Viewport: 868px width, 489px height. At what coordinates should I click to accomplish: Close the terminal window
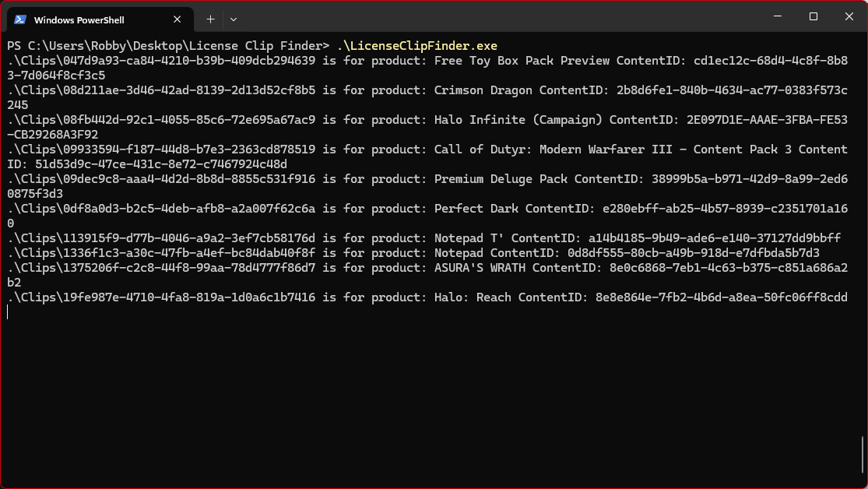coord(849,16)
